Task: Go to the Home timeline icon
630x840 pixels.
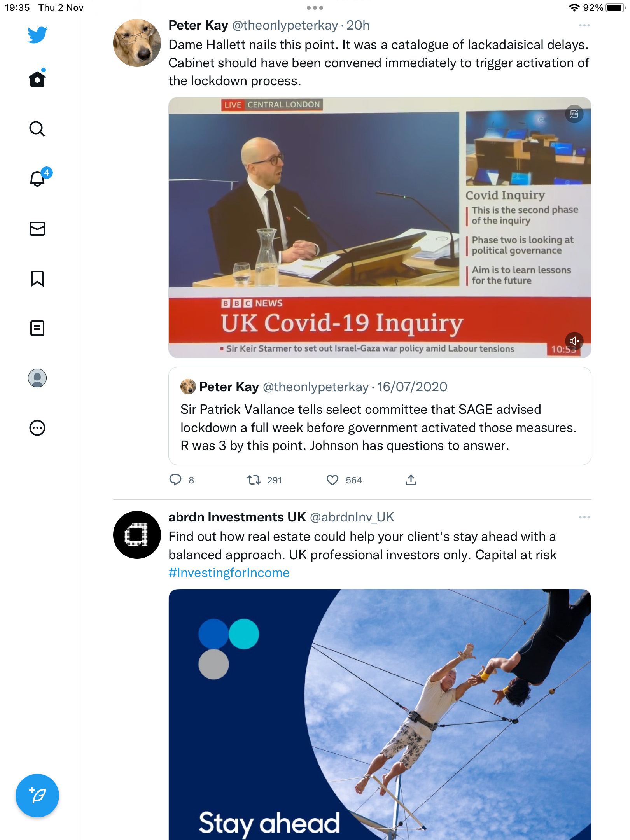Action: point(37,79)
